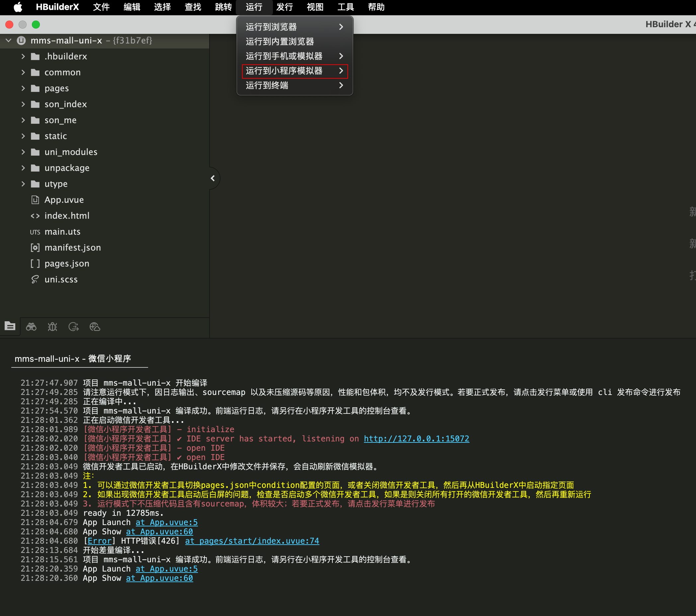Select the son_me folder row
Screen dimensions: 696x616
105,120
